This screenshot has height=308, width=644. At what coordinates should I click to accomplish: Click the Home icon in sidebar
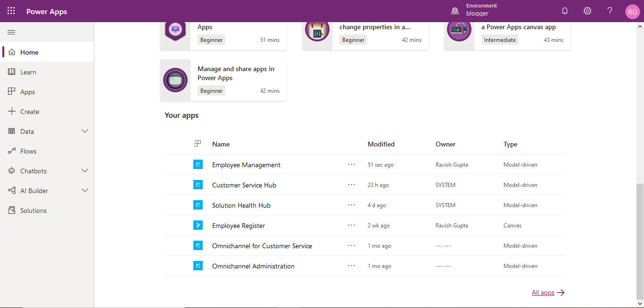12,52
